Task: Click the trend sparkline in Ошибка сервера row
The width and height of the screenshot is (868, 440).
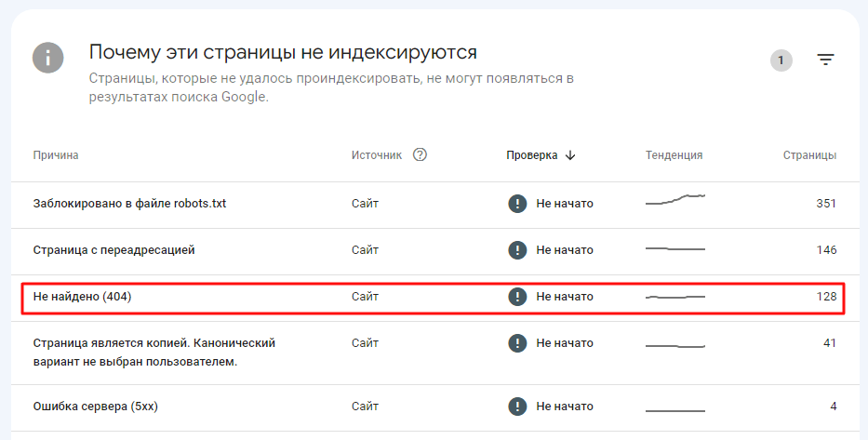Action: (675, 410)
